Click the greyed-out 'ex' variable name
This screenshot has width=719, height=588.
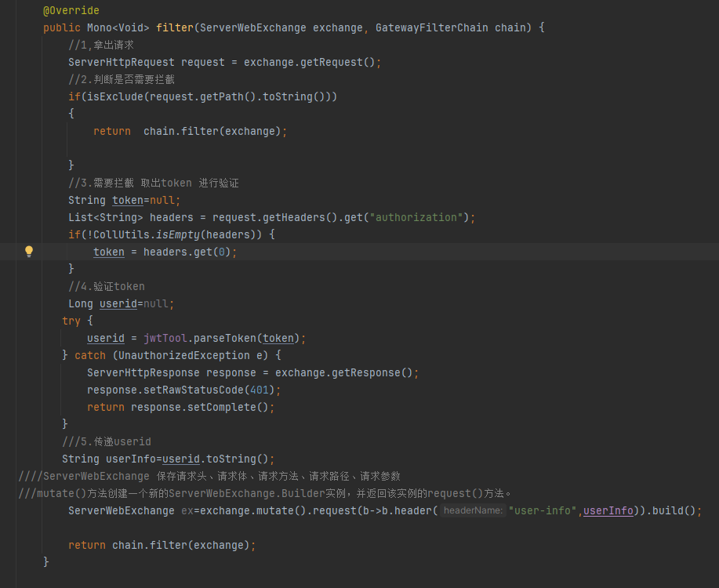coord(187,511)
